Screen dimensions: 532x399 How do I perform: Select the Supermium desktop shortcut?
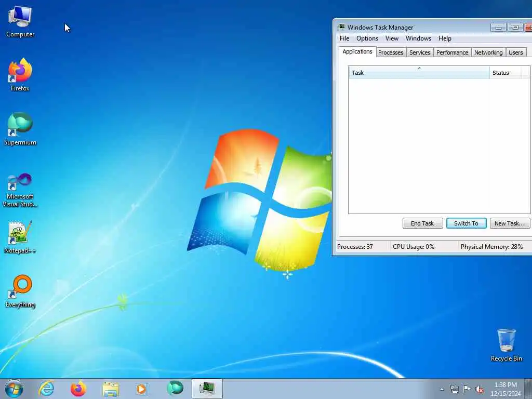click(20, 129)
